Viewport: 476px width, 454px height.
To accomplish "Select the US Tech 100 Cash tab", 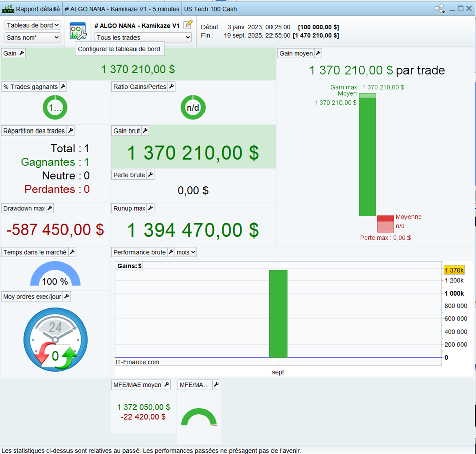I will [210, 9].
